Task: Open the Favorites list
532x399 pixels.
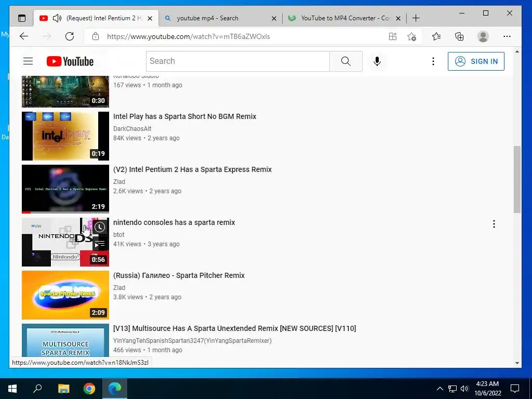Action: click(436, 36)
